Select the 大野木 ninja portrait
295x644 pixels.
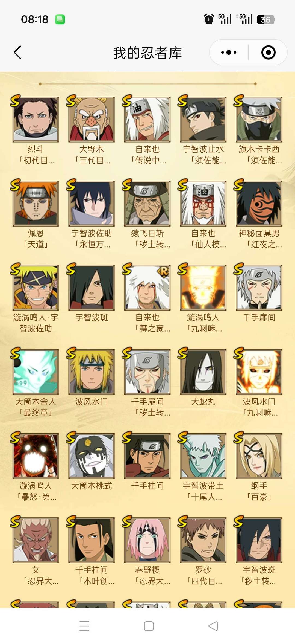(x=92, y=119)
